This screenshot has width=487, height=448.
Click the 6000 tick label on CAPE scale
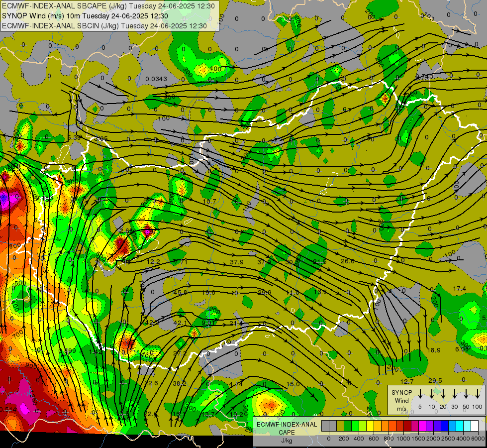click(x=478, y=439)
